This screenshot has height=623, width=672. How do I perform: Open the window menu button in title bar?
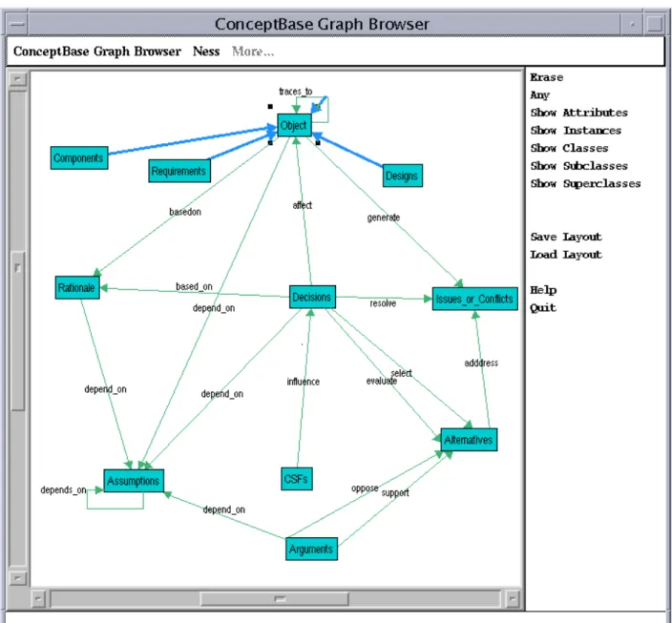(17, 24)
